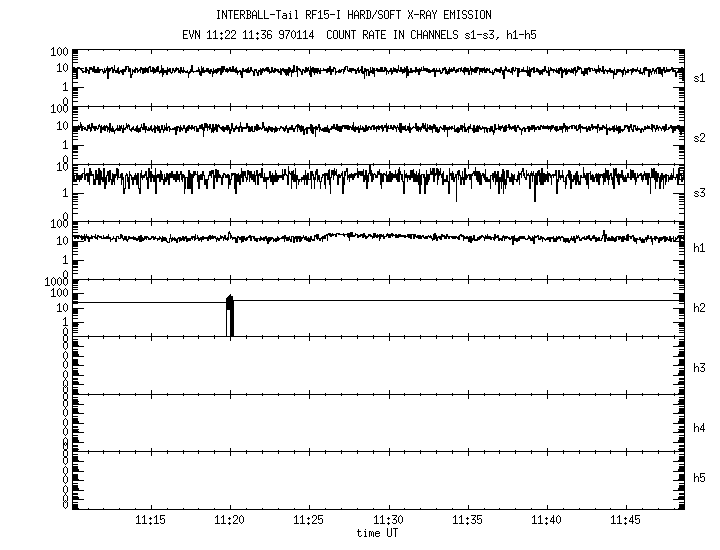Select the 11:30 time axis tick label
Screen dimensions: 720x550
(x=388, y=521)
